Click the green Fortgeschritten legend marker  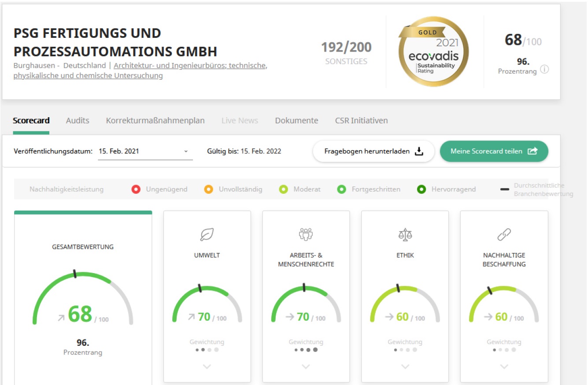(341, 189)
